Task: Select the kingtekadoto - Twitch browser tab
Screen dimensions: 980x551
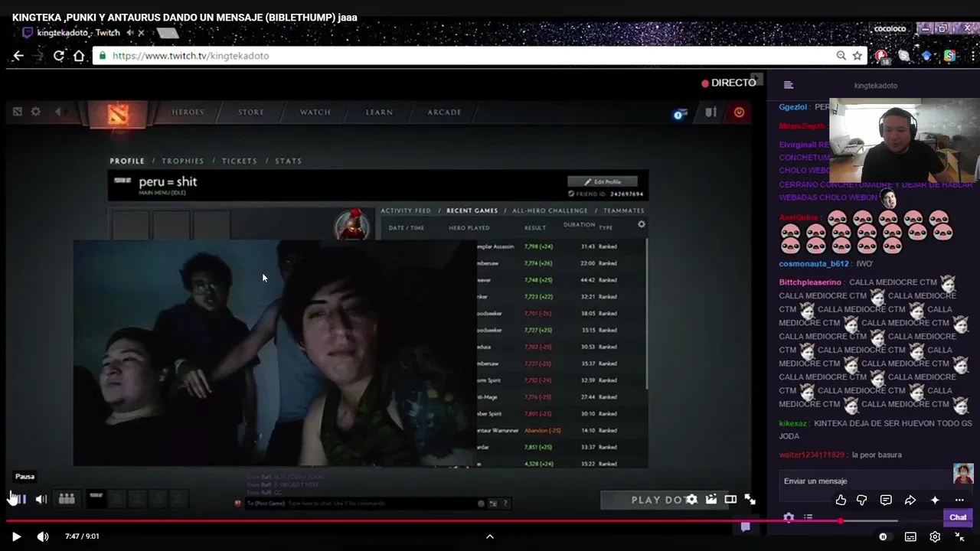Action: click(x=79, y=33)
